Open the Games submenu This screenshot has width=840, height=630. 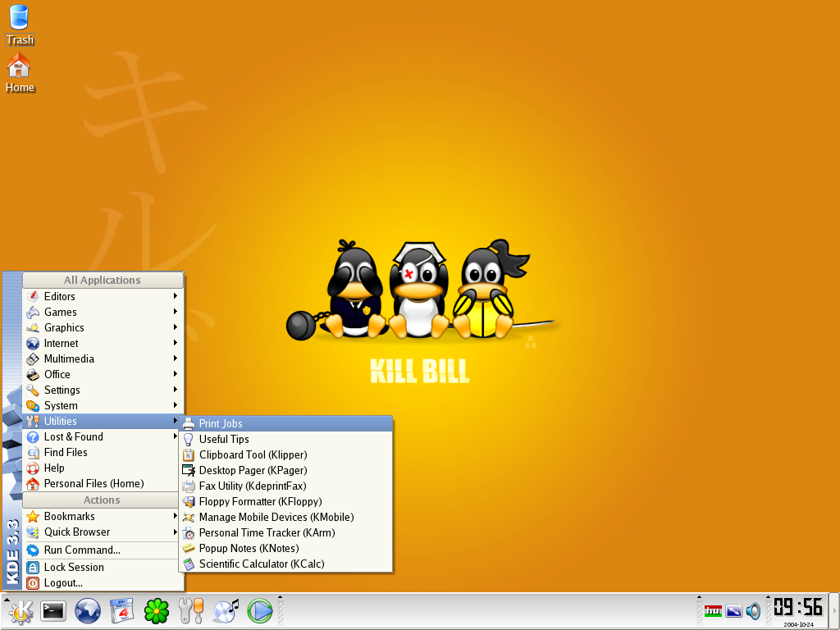coord(103,312)
